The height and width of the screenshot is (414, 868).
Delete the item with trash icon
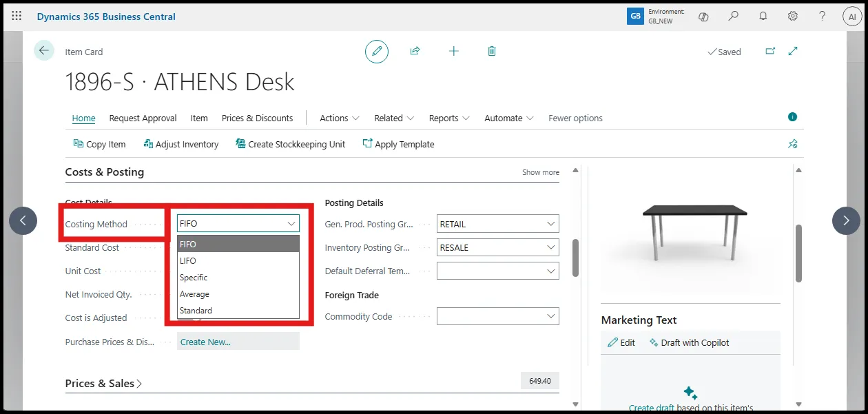(492, 51)
